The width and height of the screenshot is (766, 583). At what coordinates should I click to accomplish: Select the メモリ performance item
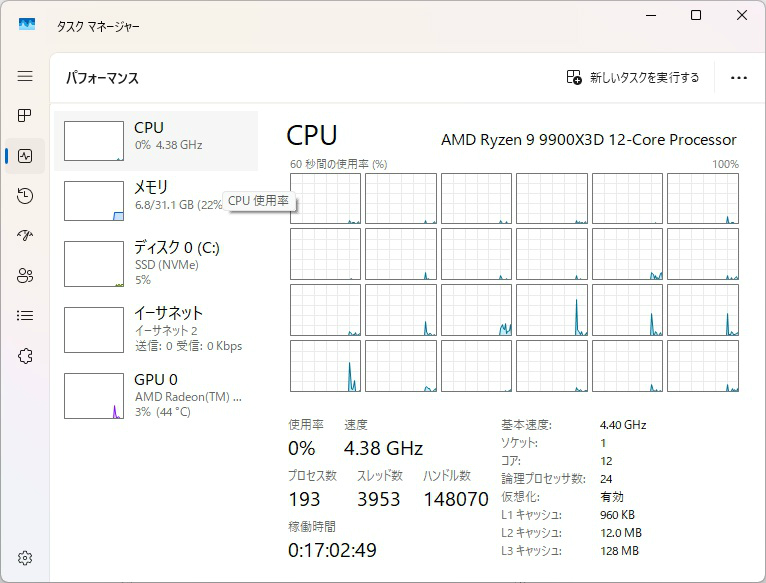coord(157,201)
